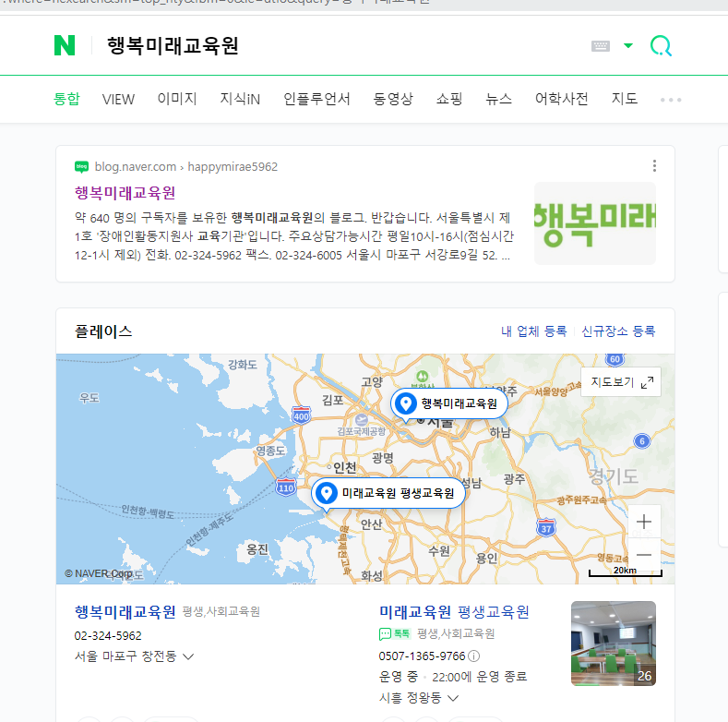Click phone number 02-324-5962
The height and width of the screenshot is (722, 728).
[108, 635]
